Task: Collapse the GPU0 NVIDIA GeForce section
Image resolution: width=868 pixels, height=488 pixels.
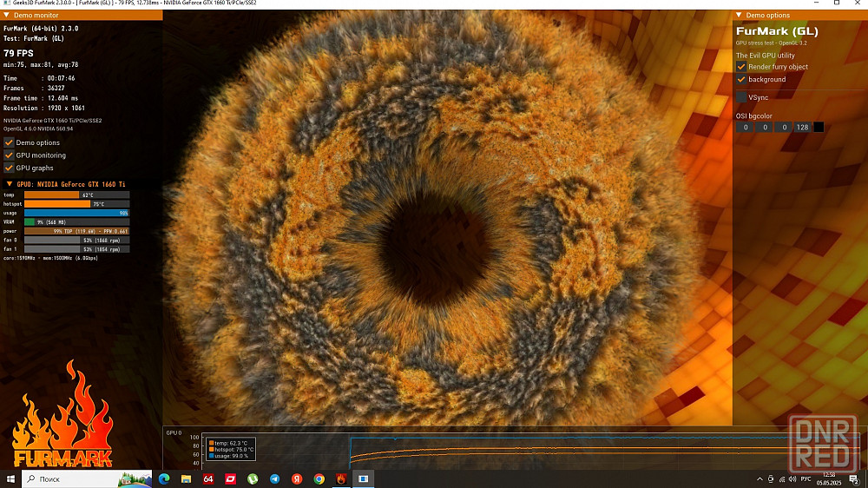Action: 10,184
